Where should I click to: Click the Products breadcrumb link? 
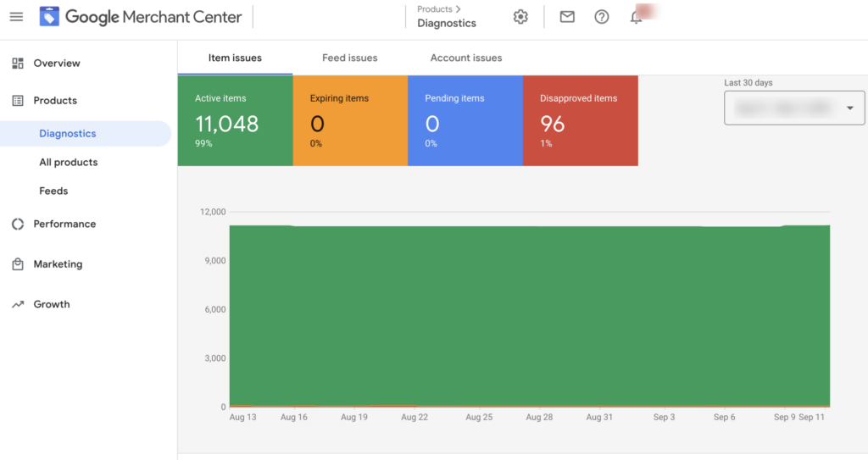435,9
